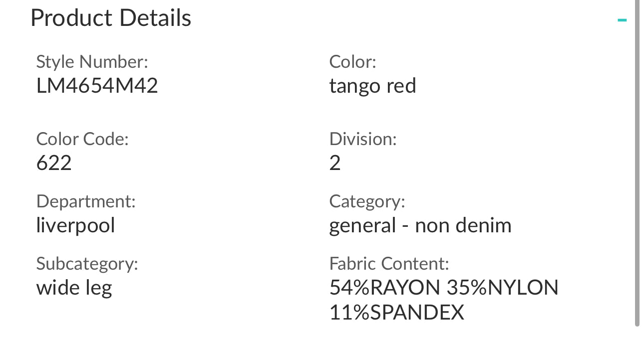Click the Division label
The width and height of the screenshot is (644, 337).
(363, 139)
